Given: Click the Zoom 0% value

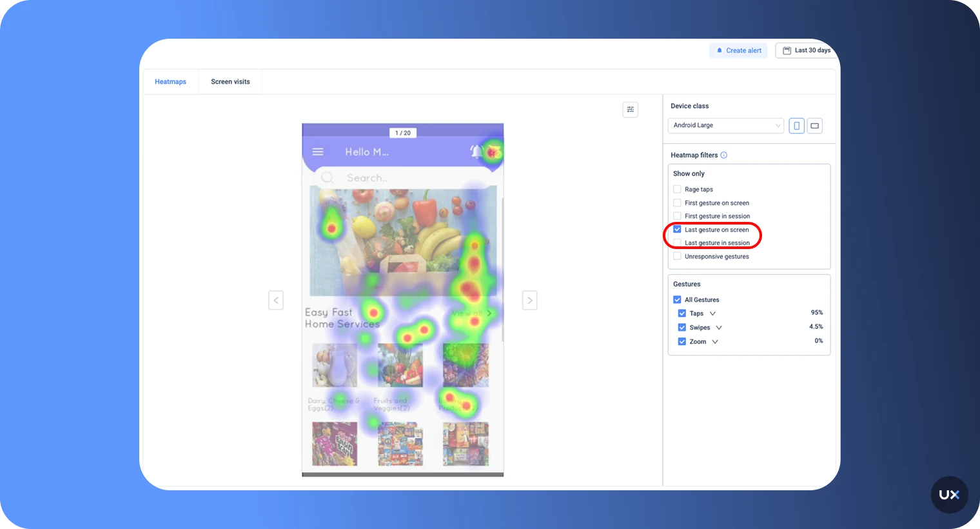Looking at the screenshot, I should coord(819,341).
